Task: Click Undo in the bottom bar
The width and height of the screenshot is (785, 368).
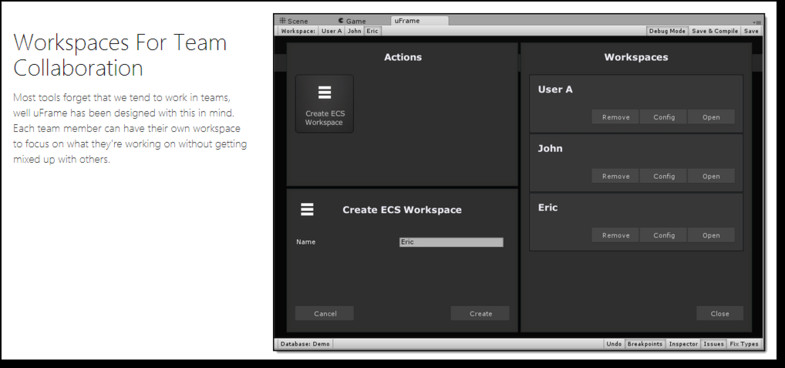Action: click(x=614, y=344)
